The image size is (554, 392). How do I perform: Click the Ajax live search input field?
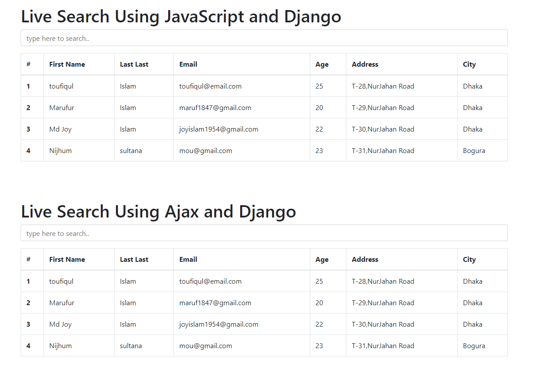point(264,233)
